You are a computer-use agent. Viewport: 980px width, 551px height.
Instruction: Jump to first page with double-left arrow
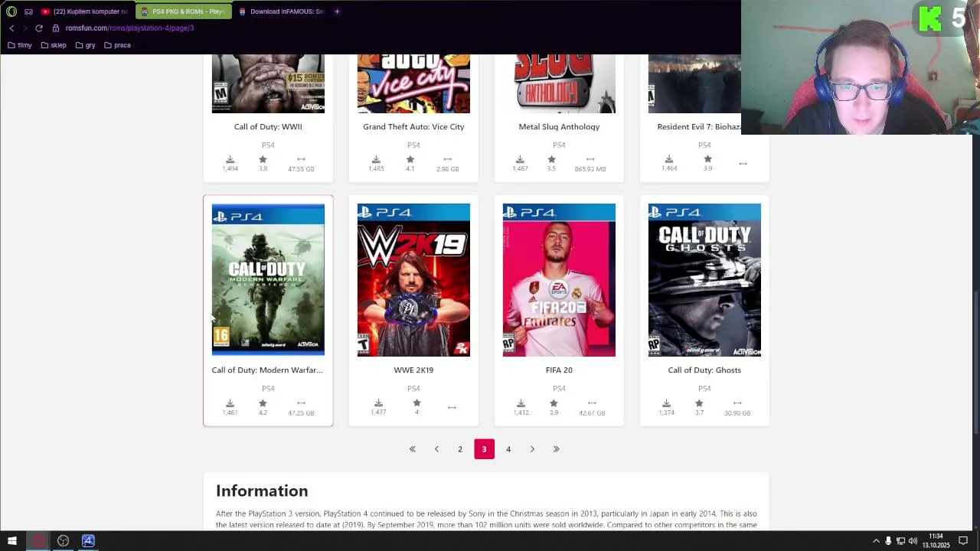click(412, 449)
